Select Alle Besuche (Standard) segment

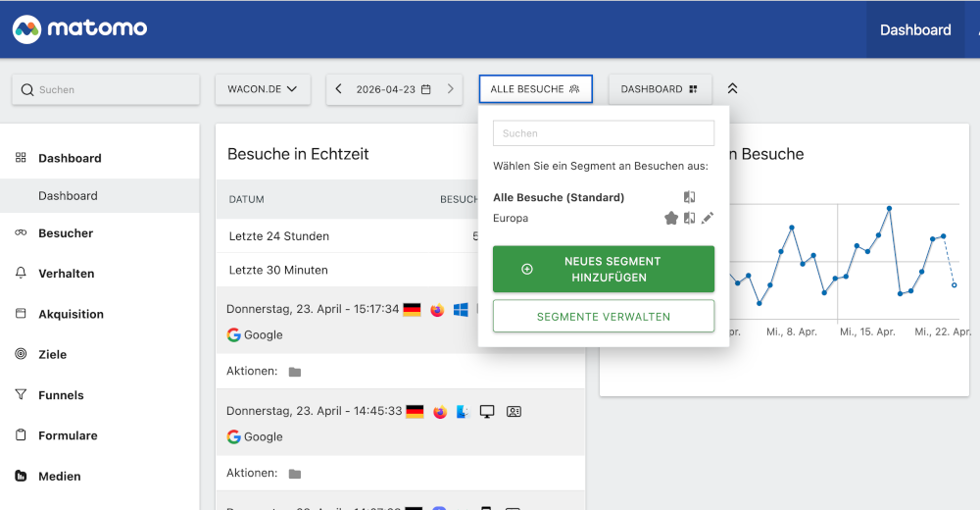coord(559,197)
